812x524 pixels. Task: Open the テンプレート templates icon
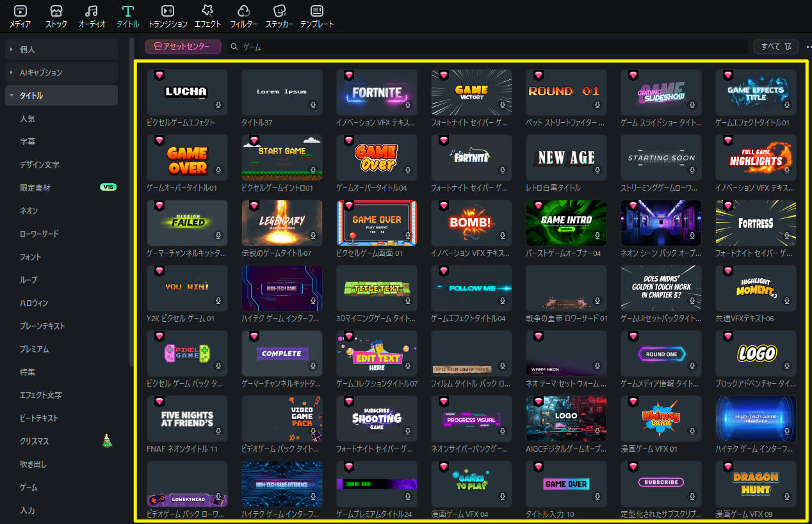coord(316,12)
